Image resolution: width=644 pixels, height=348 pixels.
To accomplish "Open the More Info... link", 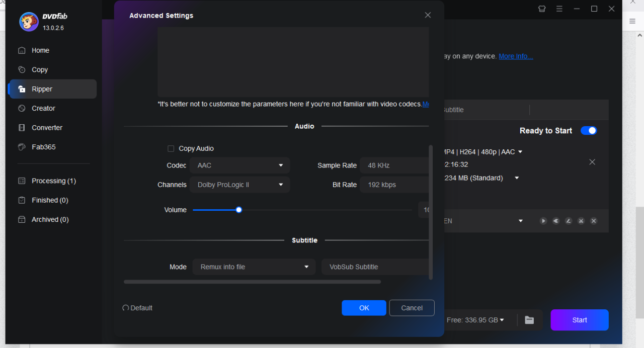I will tap(516, 56).
